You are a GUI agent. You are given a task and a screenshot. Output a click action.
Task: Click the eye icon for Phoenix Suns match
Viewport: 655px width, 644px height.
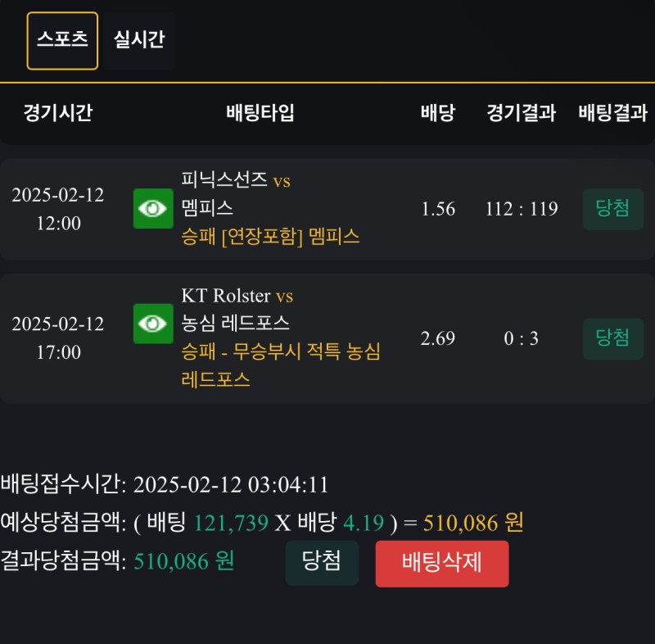coord(153,209)
